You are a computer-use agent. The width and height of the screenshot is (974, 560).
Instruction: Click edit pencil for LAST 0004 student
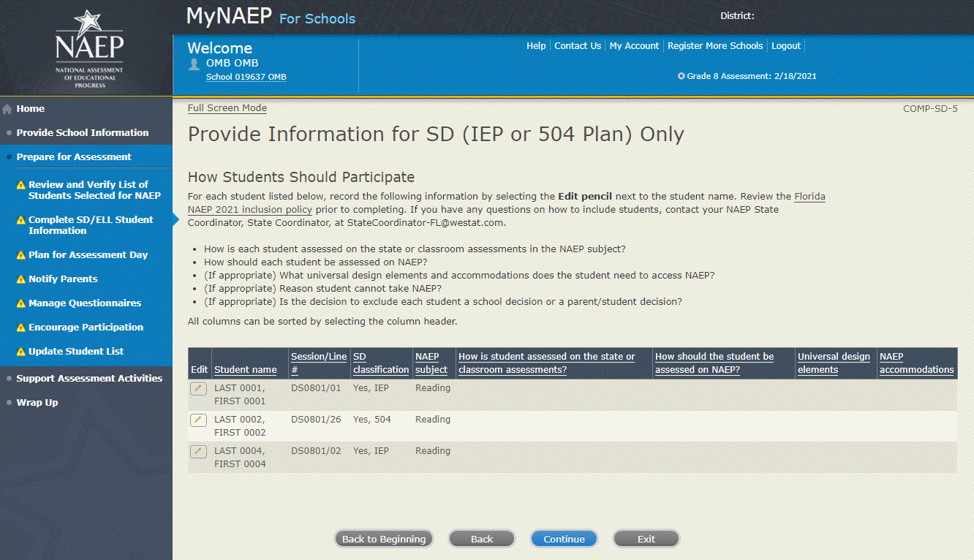point(198,451)
